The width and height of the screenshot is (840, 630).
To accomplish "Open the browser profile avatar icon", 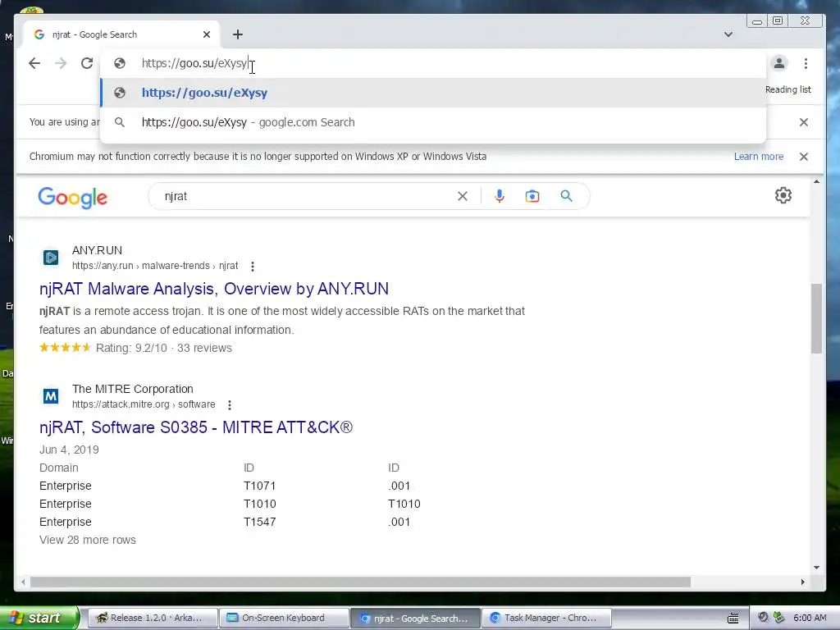I will [x=779, y=63].
